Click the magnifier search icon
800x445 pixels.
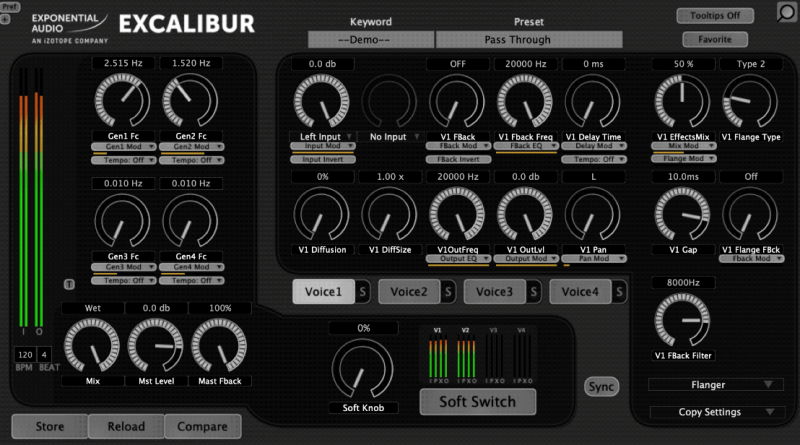(787, 13)
